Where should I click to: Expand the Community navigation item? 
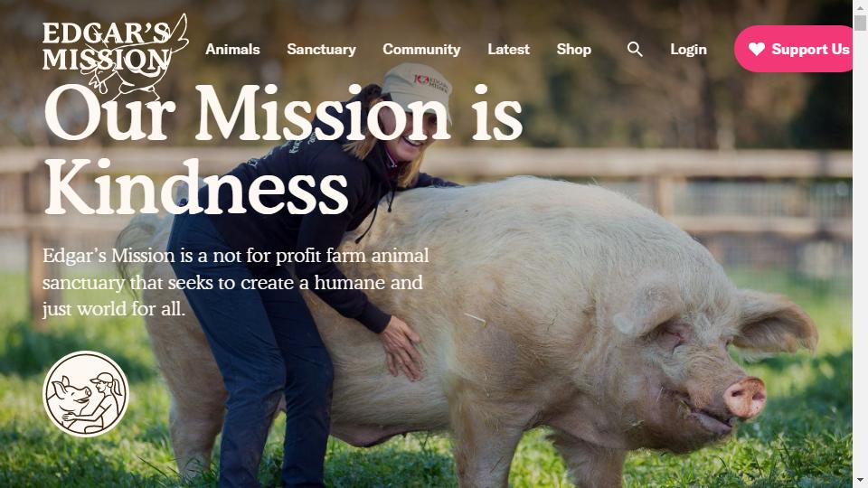tap(421, 49)
